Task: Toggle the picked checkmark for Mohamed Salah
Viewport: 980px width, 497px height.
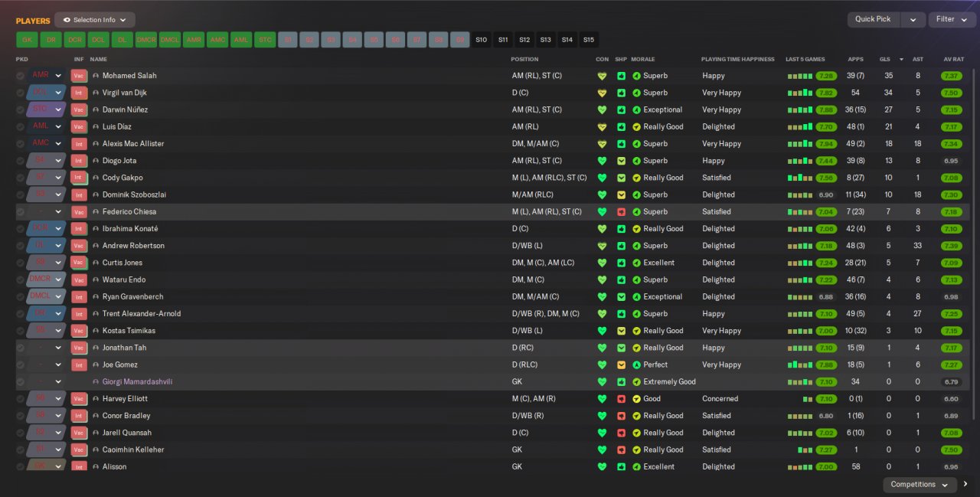Action: [x=20, y=76]
